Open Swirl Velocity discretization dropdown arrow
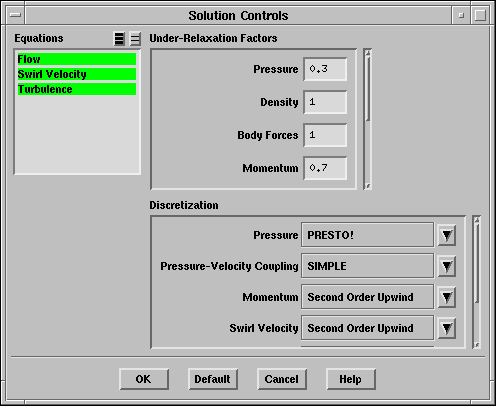496x406 pixels. point(447,328)
